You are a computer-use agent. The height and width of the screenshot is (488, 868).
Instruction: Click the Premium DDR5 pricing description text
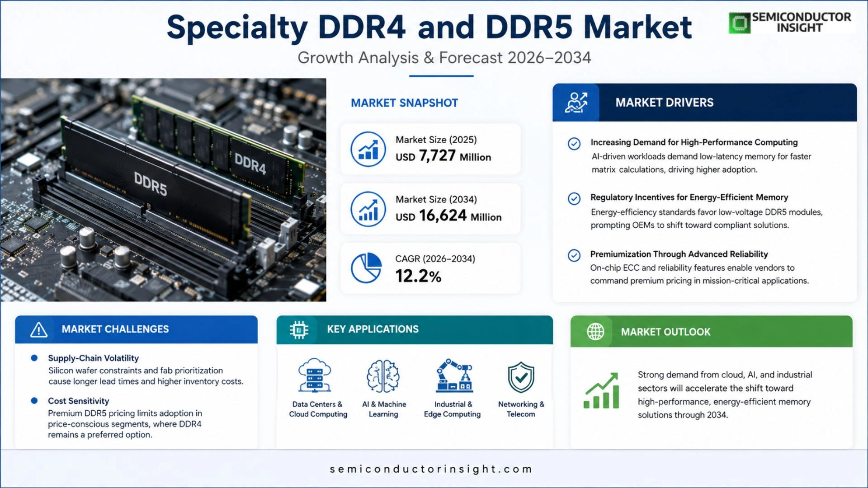click(125, 424)
